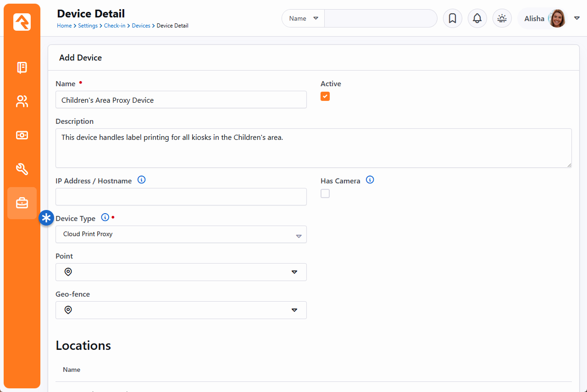Navigate to Check-in breadcrumb link
The image size is (587, 392).
[x=115, y=26]
